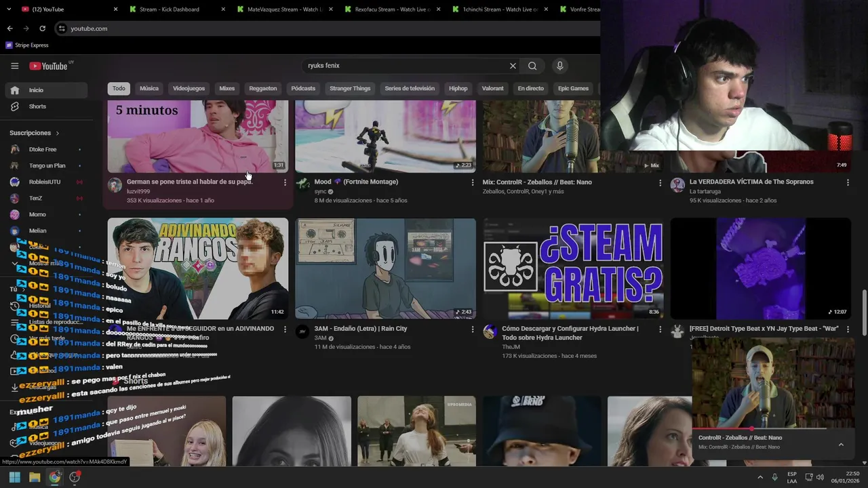Select the Videojuegos filter chip
Screen dimensions: 868x488
coord(189,89)
